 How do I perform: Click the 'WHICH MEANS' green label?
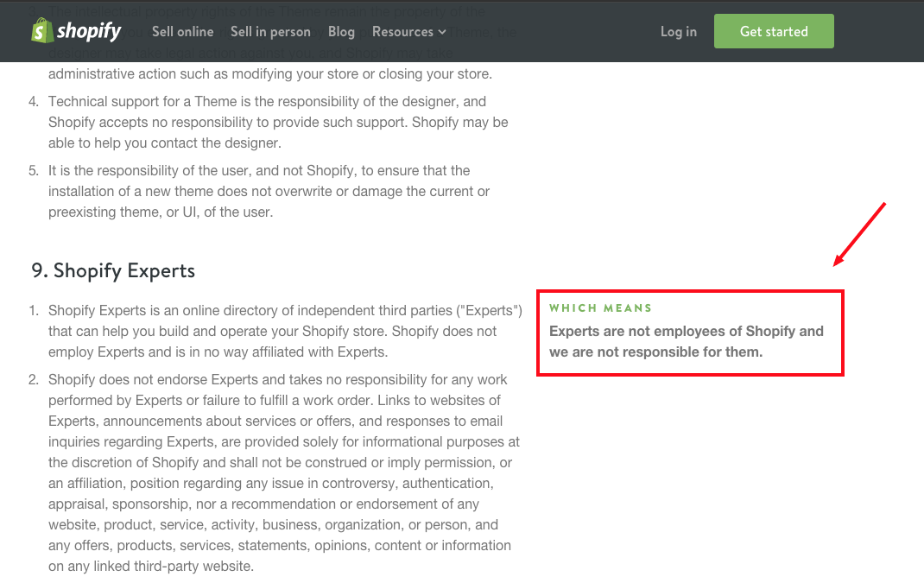[600, 308]
